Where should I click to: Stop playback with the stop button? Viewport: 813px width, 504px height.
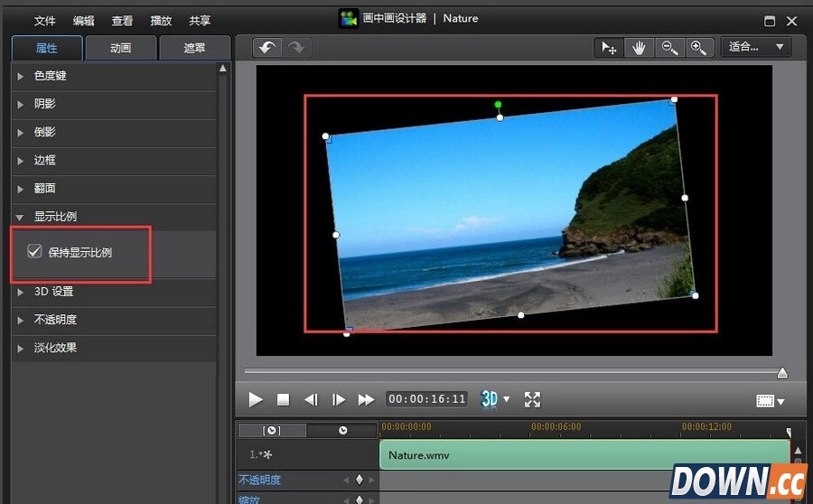tap(283, 399)
